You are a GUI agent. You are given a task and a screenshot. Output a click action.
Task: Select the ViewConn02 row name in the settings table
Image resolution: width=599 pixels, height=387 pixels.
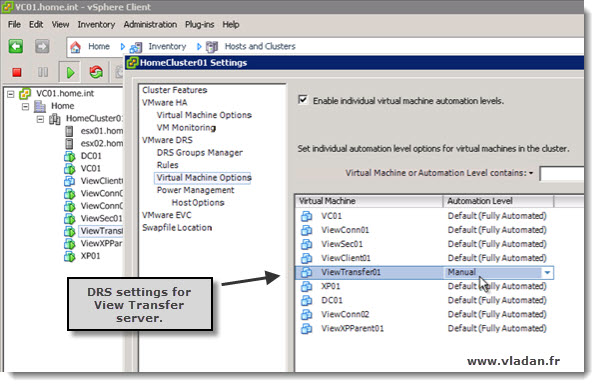(345, 315)
